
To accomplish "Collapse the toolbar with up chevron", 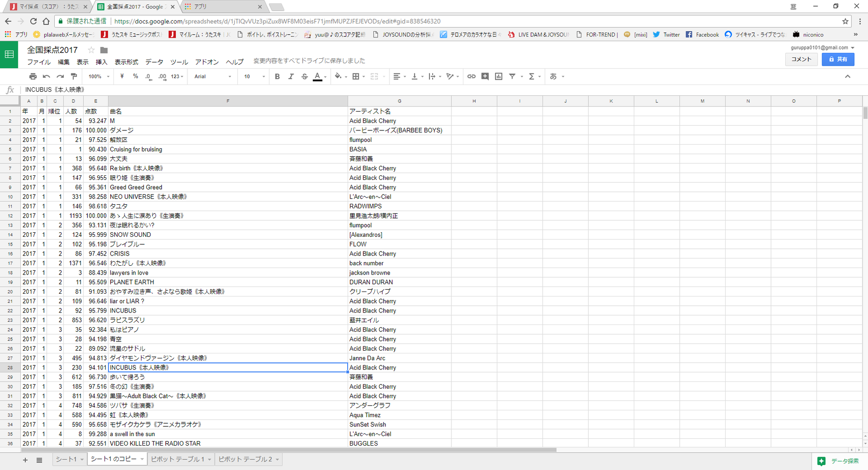I will click(847, 77).
